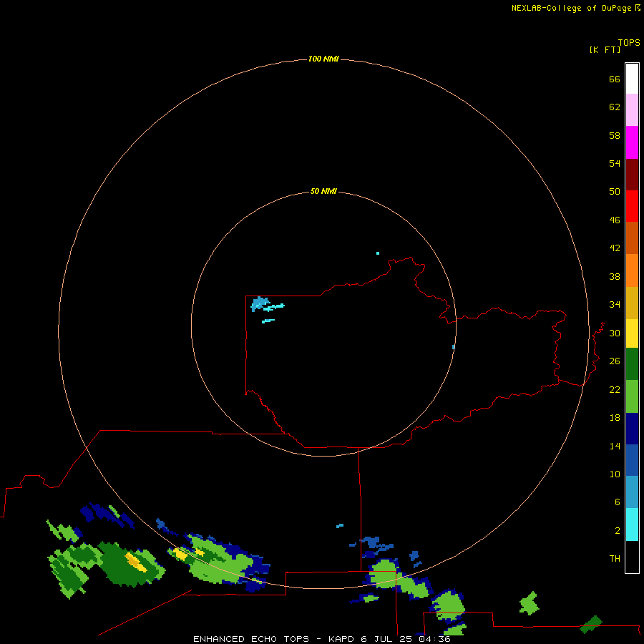This screenshot has width=644, height=644.
Task: Click the 66 legend value
Action: point(615,79)
